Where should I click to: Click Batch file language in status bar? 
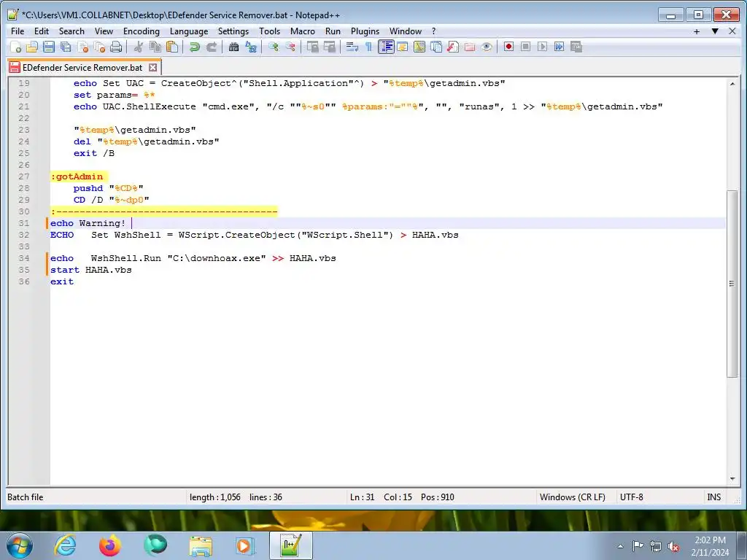tap(26, 497)
